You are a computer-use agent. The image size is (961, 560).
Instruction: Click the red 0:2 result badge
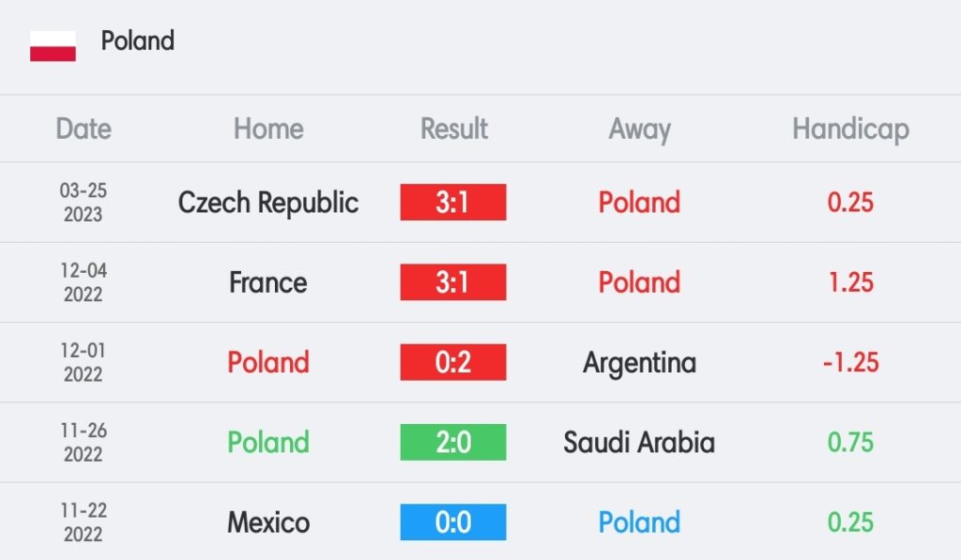(453, 362)
